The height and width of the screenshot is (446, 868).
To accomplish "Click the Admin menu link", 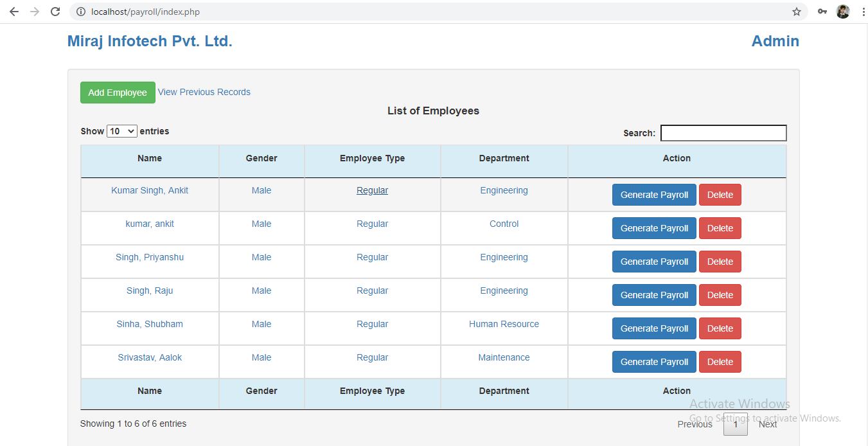I will [775, 41].
